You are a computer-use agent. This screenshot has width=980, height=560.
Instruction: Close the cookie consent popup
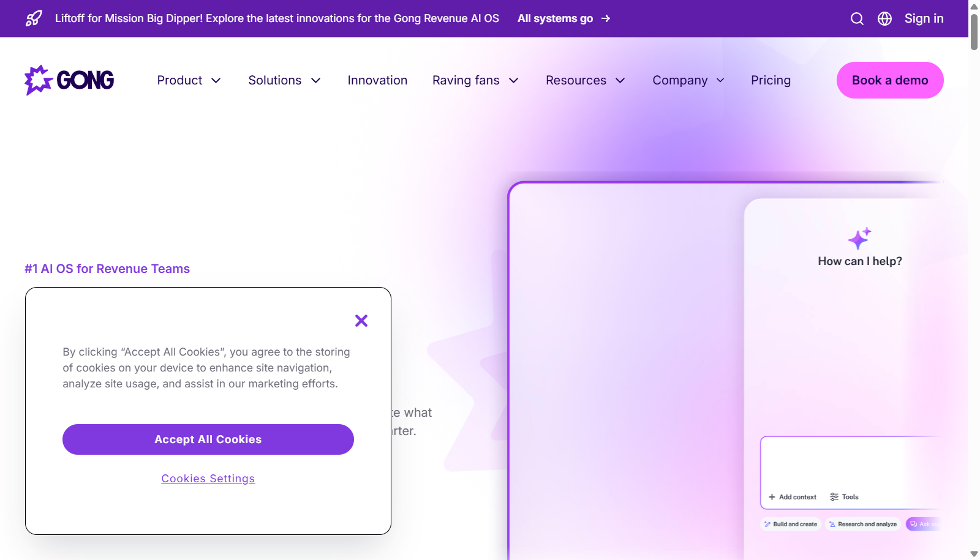point(361,321)
